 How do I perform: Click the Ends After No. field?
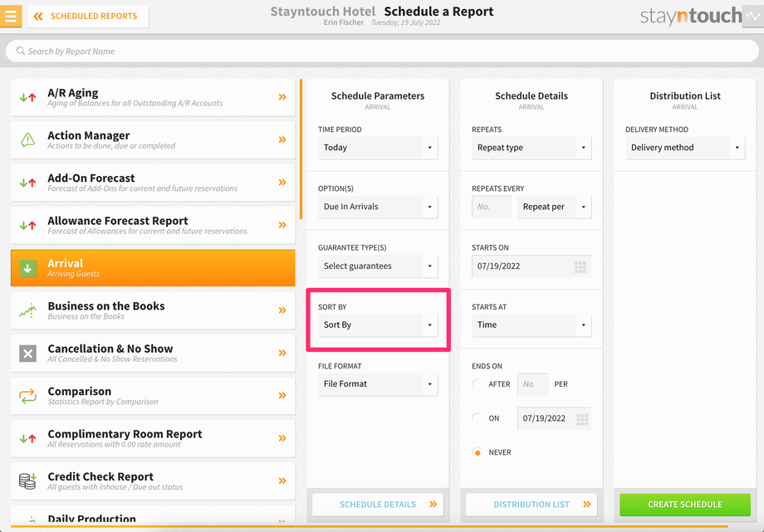pos(532,384)
